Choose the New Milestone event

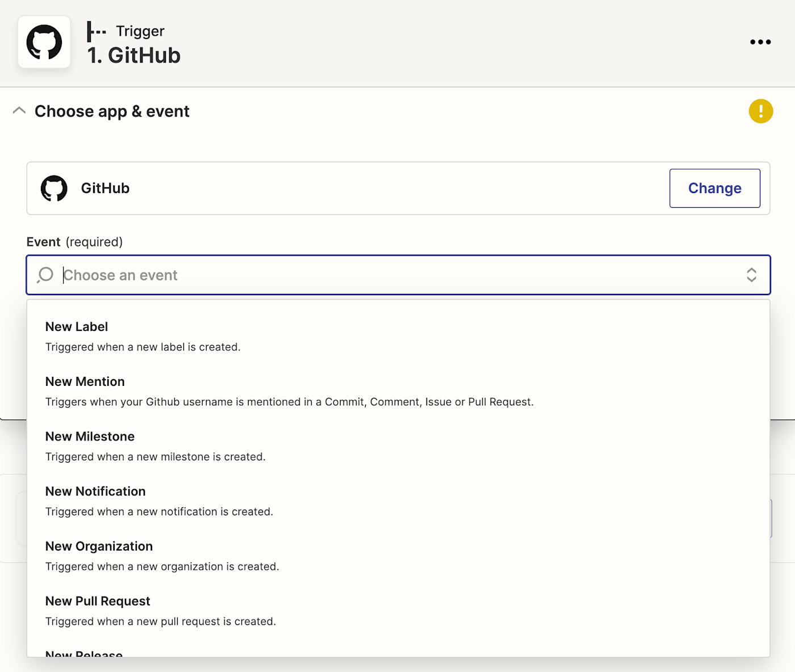(x=90, y=437)
